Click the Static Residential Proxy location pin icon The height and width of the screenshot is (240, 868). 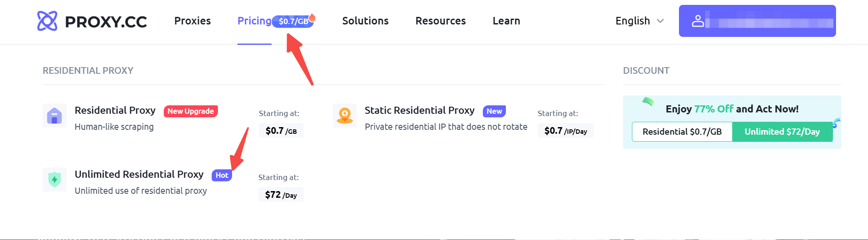[x=345, y=116]
